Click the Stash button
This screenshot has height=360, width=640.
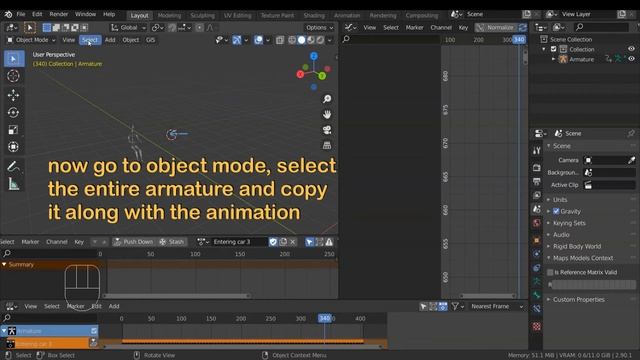click(172, 242)
